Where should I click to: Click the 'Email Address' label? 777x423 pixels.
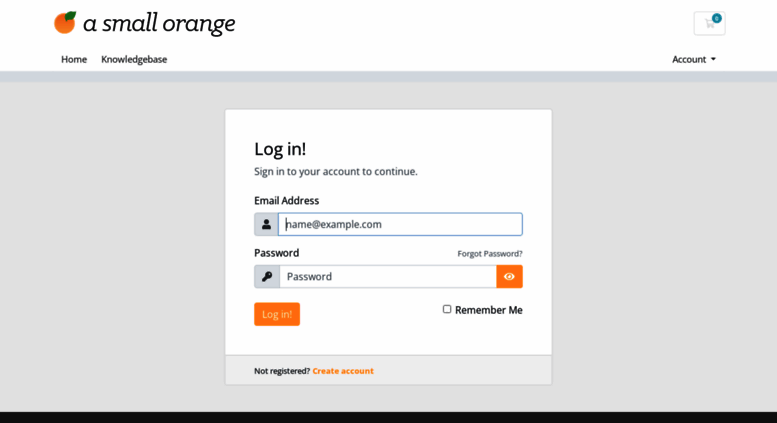pos(286,201)
